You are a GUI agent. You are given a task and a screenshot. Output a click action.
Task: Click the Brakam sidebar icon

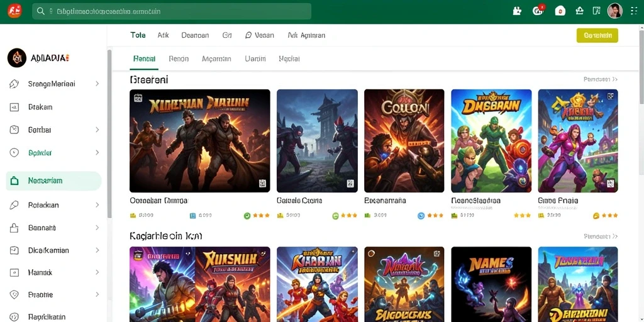coord(14,107)
